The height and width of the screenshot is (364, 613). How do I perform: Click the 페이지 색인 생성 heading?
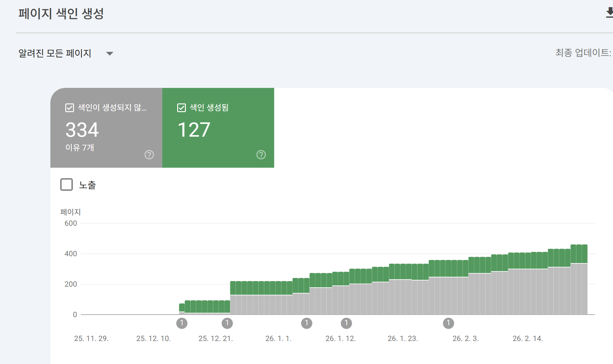tap(61, 14)
